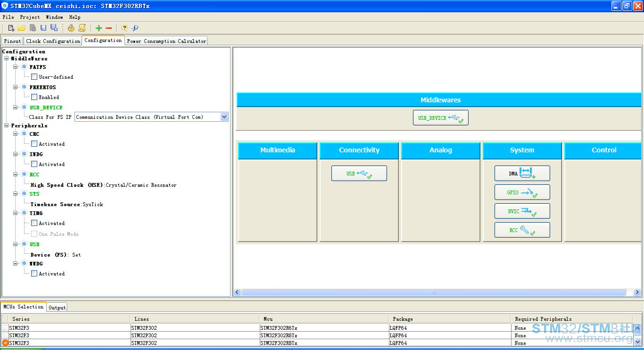
Task: Activate IWDG using its Activated checkbox
Action: [34, 164]
